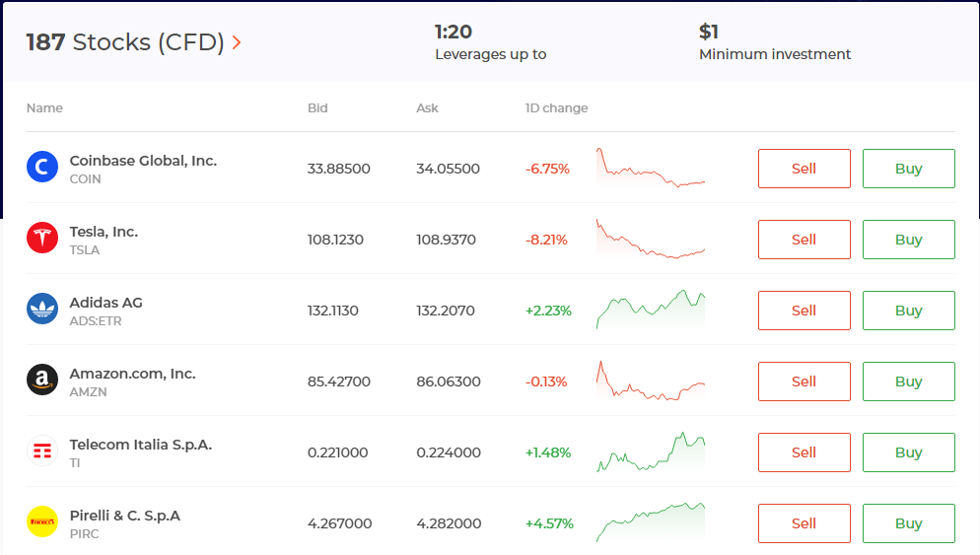The width and height of the screenshot is (980, 555).
Task: Click the orange chevron beside Stocks (CFD)
Action: click(x=237, y=42)
